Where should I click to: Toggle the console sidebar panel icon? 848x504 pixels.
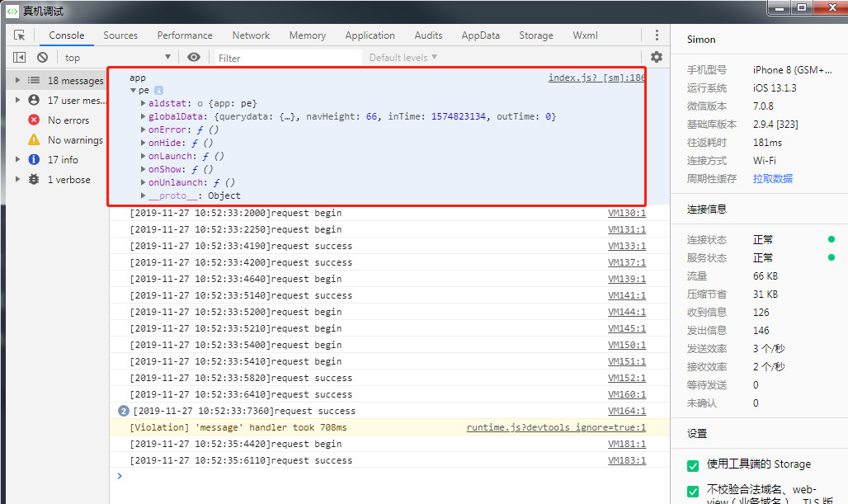[20, 58]
